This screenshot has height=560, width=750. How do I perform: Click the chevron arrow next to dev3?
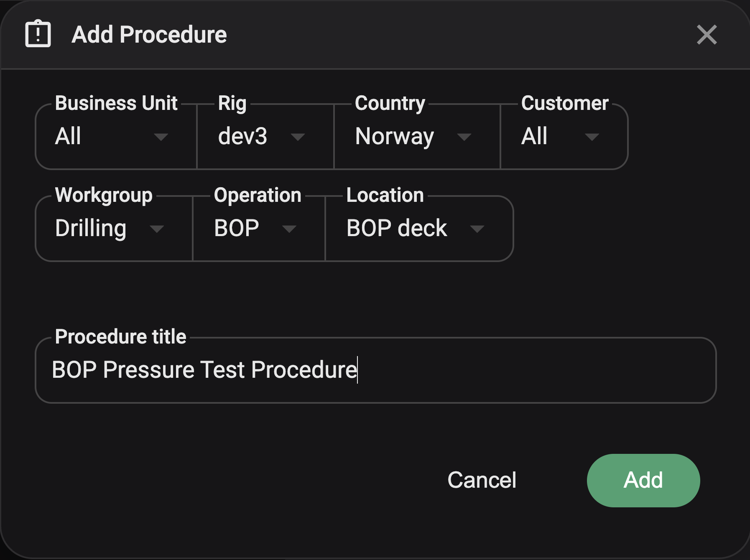coord(298,137)
